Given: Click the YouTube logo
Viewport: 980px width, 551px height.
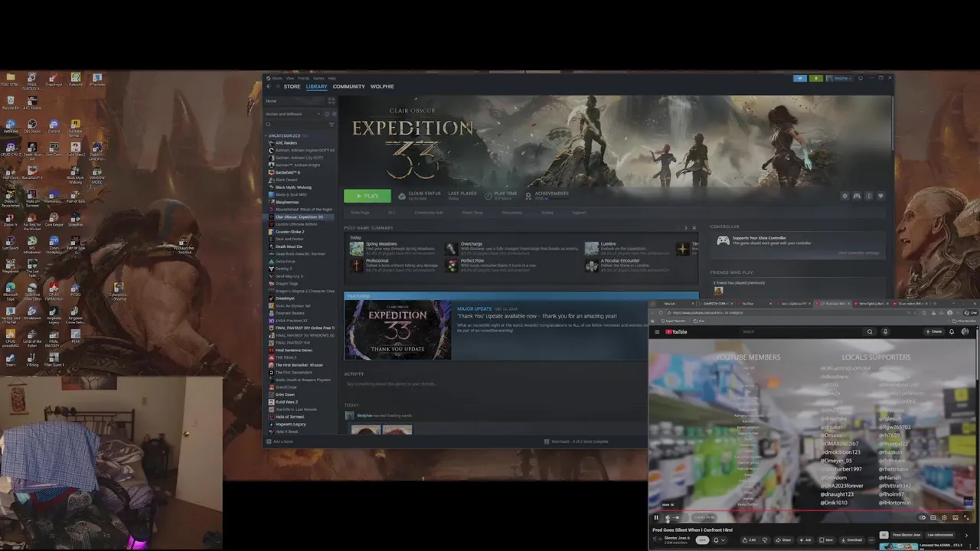Looking at the screenshot, I should pos(677,331).
